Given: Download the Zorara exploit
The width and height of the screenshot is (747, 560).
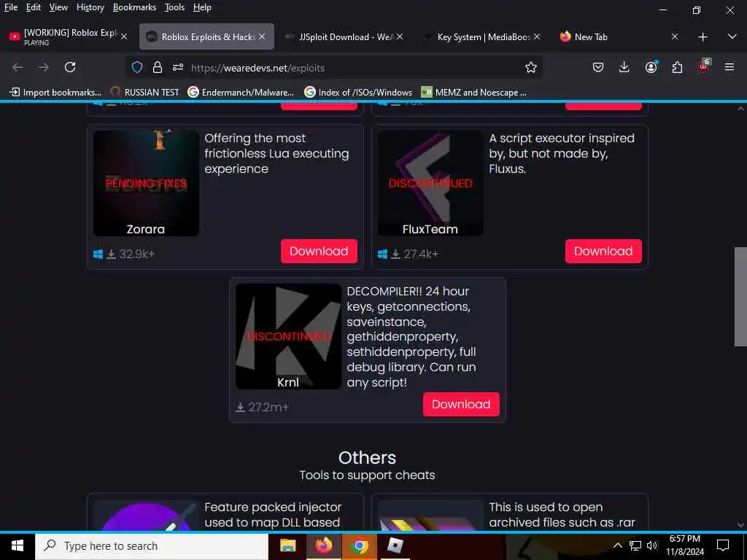Looking at the screenshot, I should click(x=319, y=252).
